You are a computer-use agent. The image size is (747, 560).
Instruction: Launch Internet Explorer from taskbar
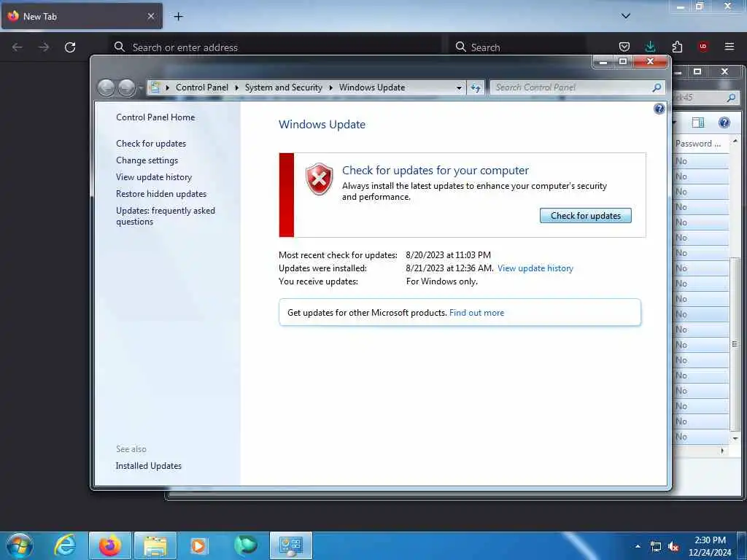(65, 545)
